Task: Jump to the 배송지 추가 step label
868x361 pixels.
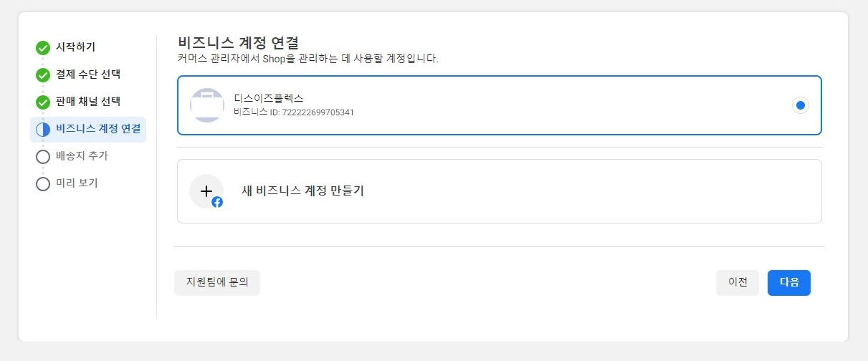Action: coord(82,156)
